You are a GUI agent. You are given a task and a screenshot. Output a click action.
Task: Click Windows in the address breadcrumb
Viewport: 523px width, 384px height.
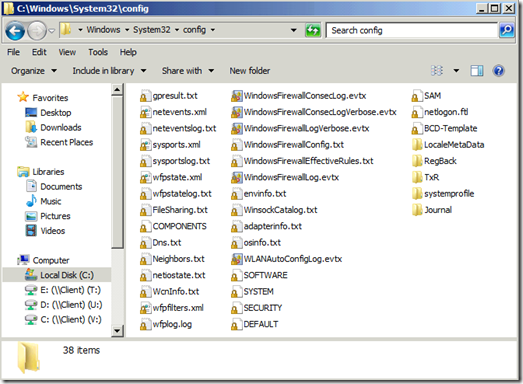click(x=103, y=30)
